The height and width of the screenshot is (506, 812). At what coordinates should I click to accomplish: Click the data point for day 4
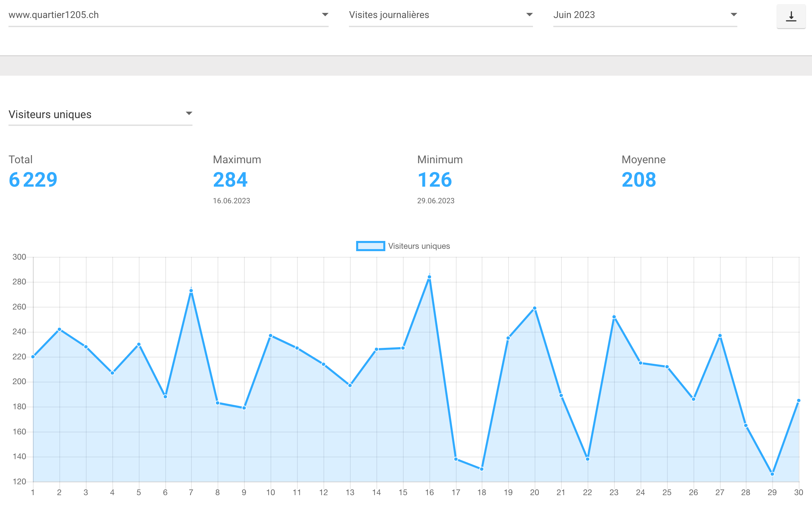(112, 373)
